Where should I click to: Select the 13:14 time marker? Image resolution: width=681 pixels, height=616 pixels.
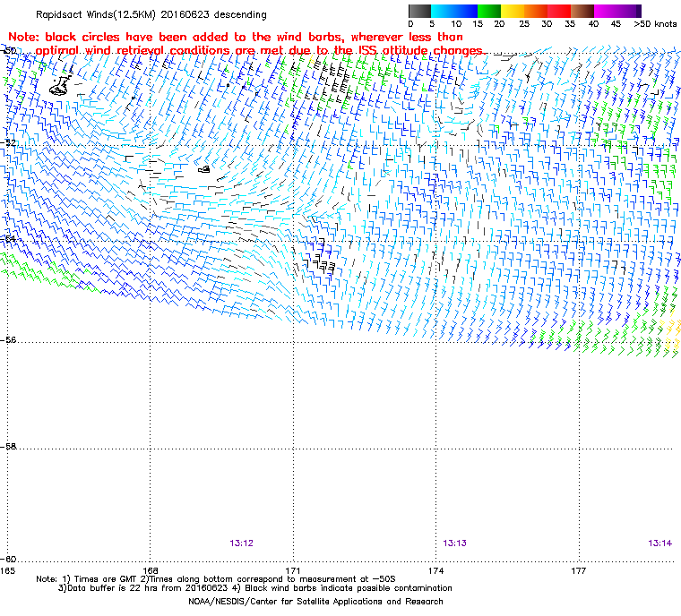tap(659, 543)
